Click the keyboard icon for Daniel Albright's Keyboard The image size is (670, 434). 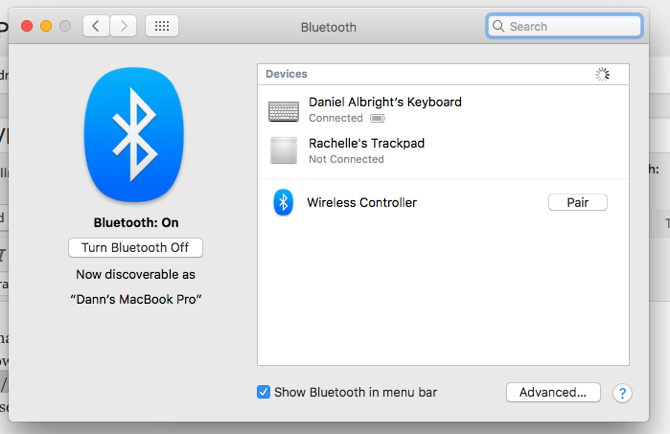point(284,110)
